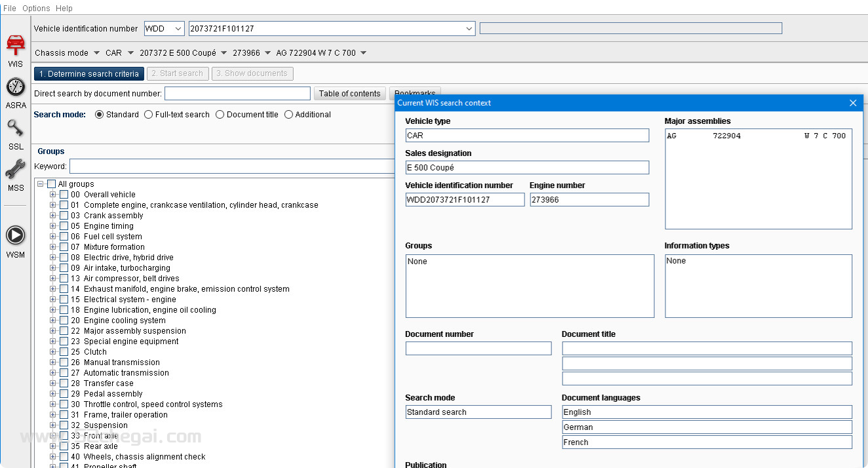
Task: Open the Help menu
Action: pos(64,9)
